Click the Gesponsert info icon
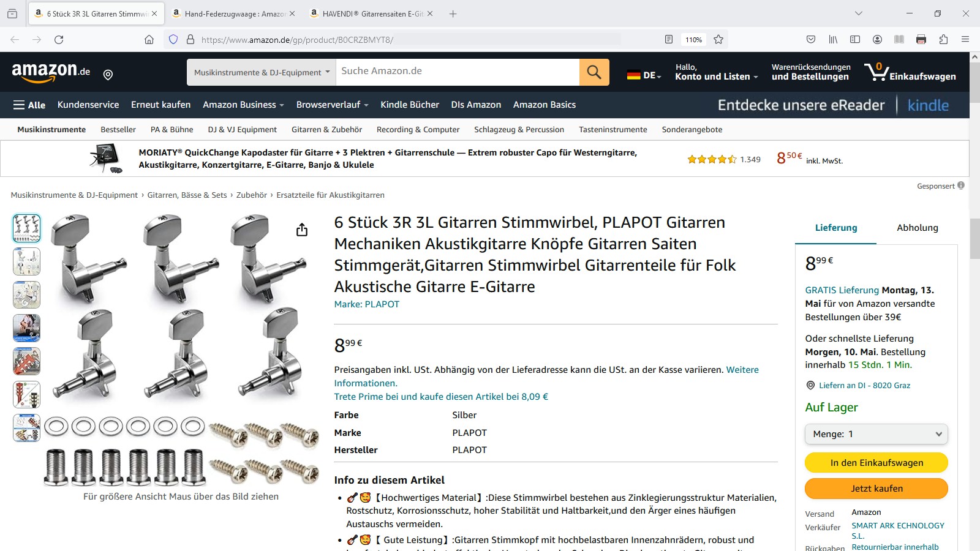 click(961, 186)
